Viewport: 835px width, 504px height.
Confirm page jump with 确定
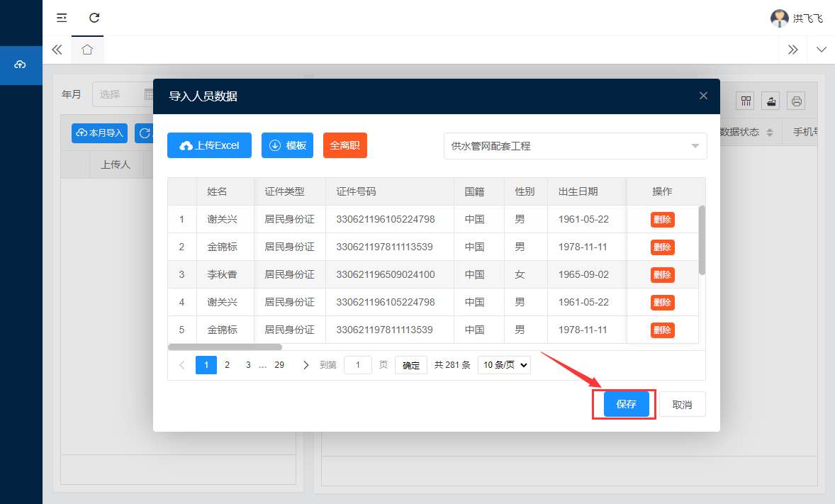pos(411,366)
